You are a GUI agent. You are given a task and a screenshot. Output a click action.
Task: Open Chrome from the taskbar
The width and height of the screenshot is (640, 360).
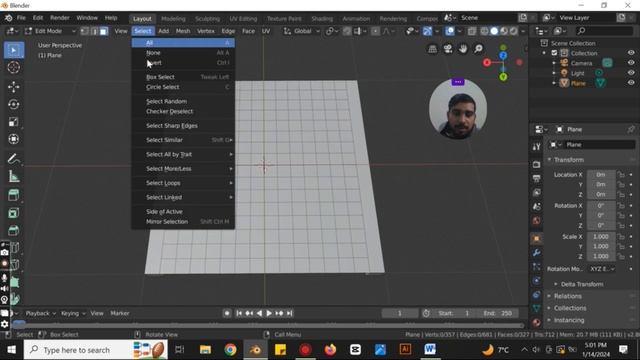230,349
